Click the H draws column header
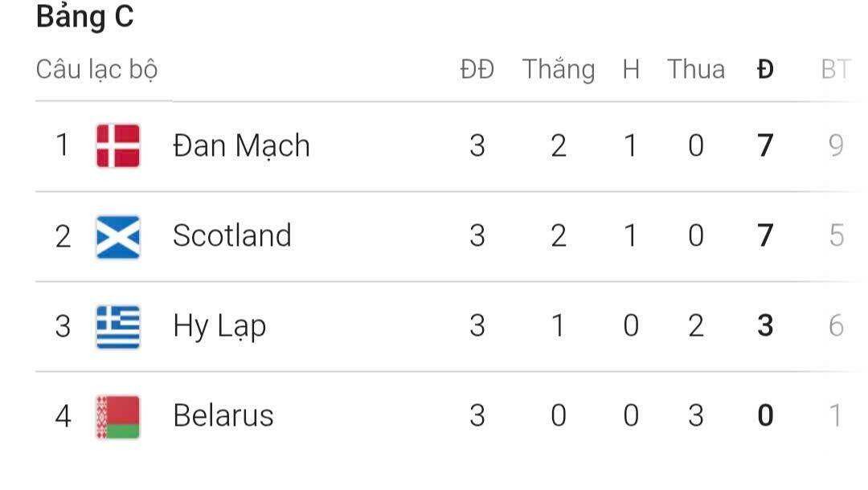 point(631,70)
